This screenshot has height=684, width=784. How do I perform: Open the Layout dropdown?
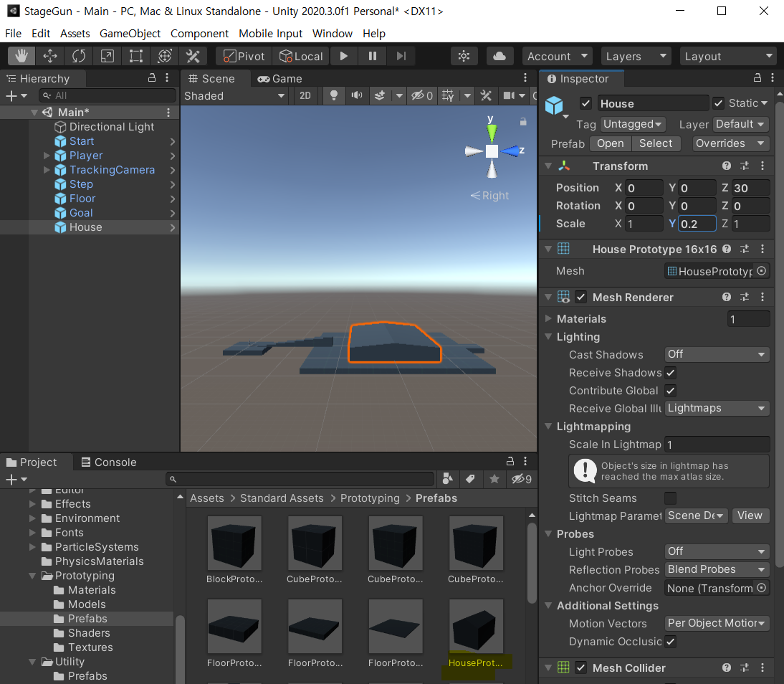(727, 56)
